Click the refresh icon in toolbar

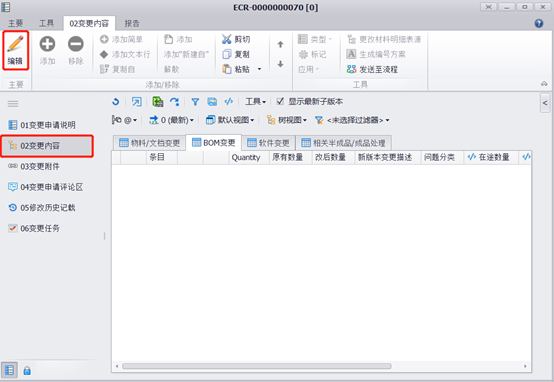(116, 102)
